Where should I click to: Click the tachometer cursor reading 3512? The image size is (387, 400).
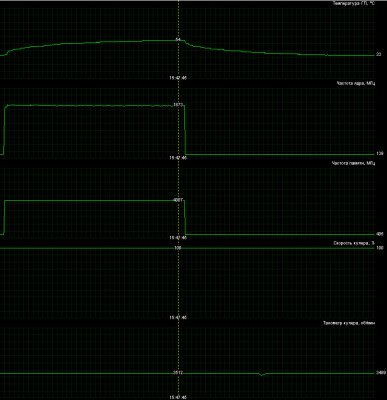click(178, 373)
